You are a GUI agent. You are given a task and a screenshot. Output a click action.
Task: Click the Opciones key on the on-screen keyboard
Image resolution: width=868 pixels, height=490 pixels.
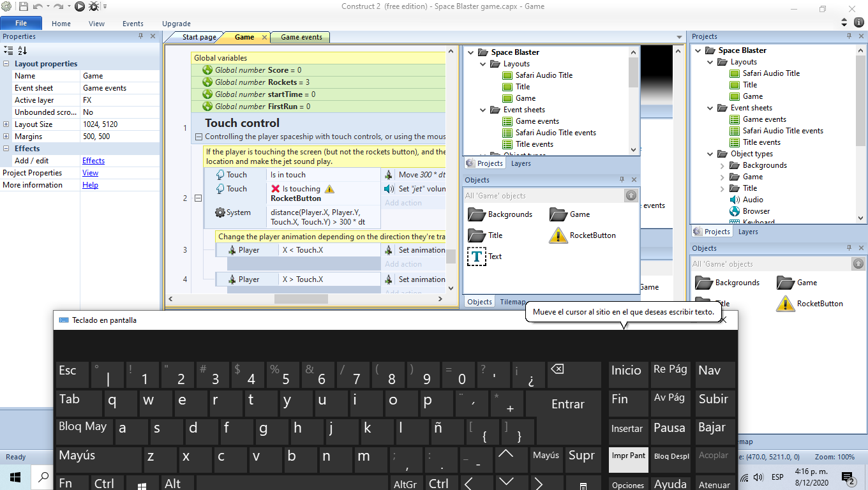pos(628,483)
